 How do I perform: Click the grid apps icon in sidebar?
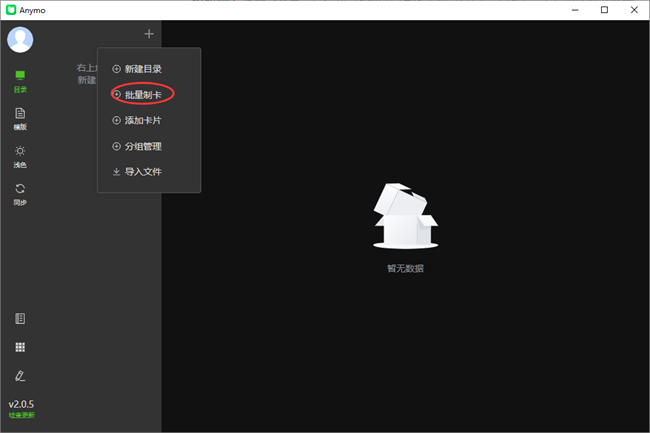pos(20,347)
